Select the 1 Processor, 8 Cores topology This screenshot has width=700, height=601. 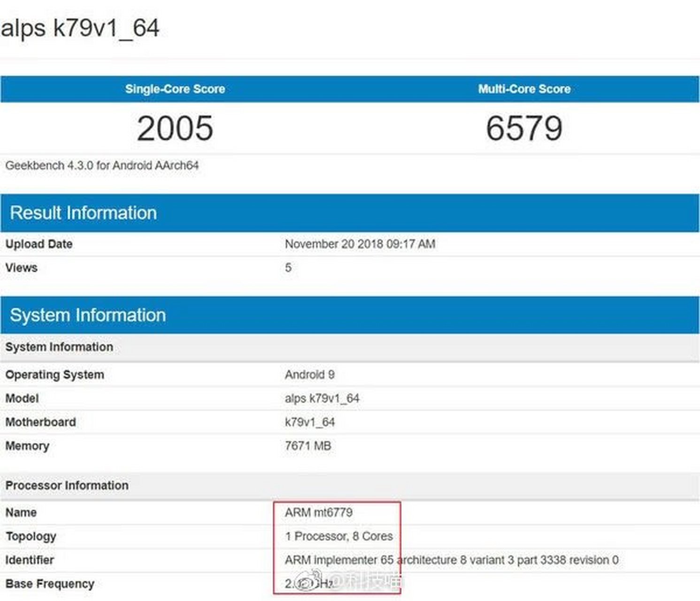point(338,536)
